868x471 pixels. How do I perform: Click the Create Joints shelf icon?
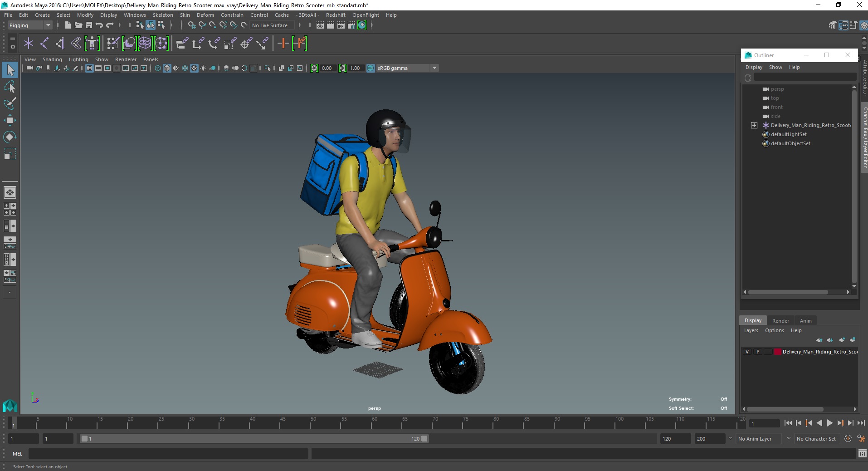coord(44,43)
